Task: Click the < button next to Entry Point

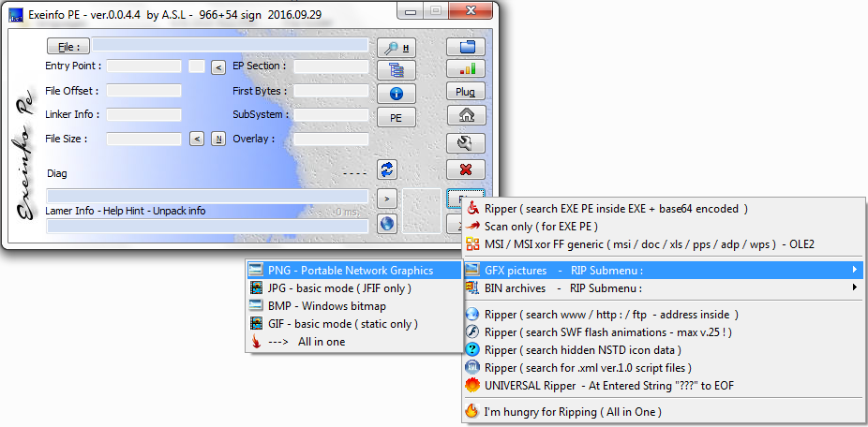Action: pyautogui.click(x=218, y=67)
